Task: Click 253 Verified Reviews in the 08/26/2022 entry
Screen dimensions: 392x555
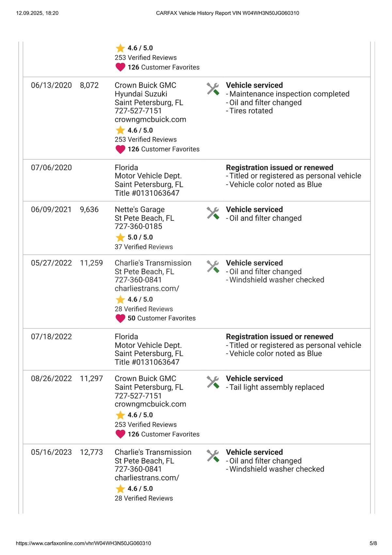Action: click(146, 425)
